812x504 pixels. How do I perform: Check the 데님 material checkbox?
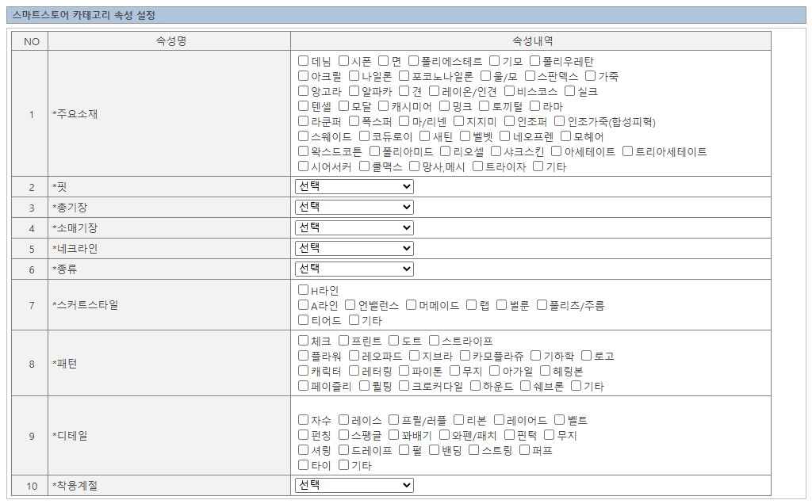304,61
